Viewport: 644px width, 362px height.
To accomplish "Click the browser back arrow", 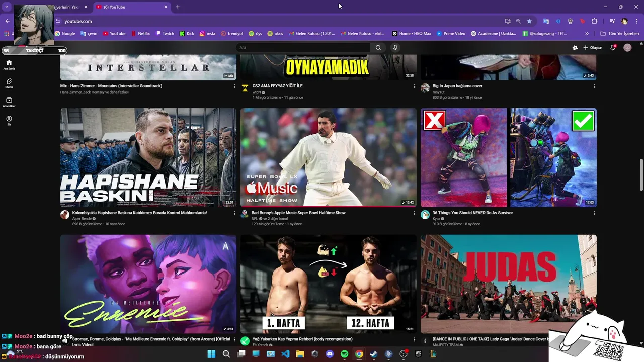I will click(7, 21).
